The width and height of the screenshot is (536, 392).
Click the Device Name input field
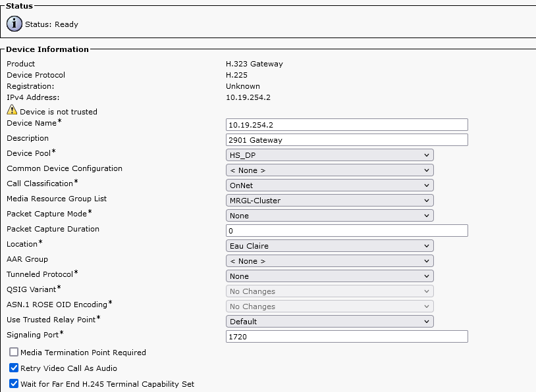pyautogui.click(x=346, y=125)
